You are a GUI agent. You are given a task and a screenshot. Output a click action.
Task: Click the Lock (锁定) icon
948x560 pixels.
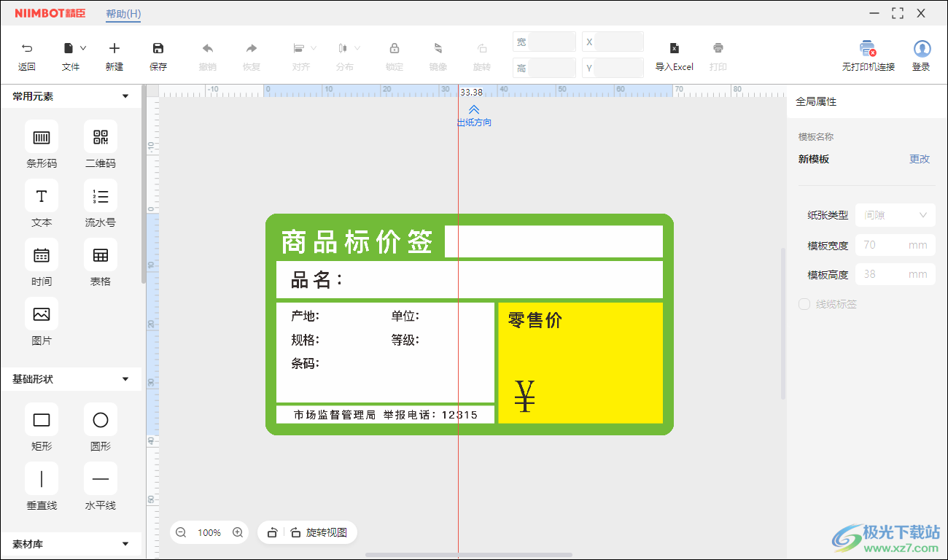click(x=395, y=48)
